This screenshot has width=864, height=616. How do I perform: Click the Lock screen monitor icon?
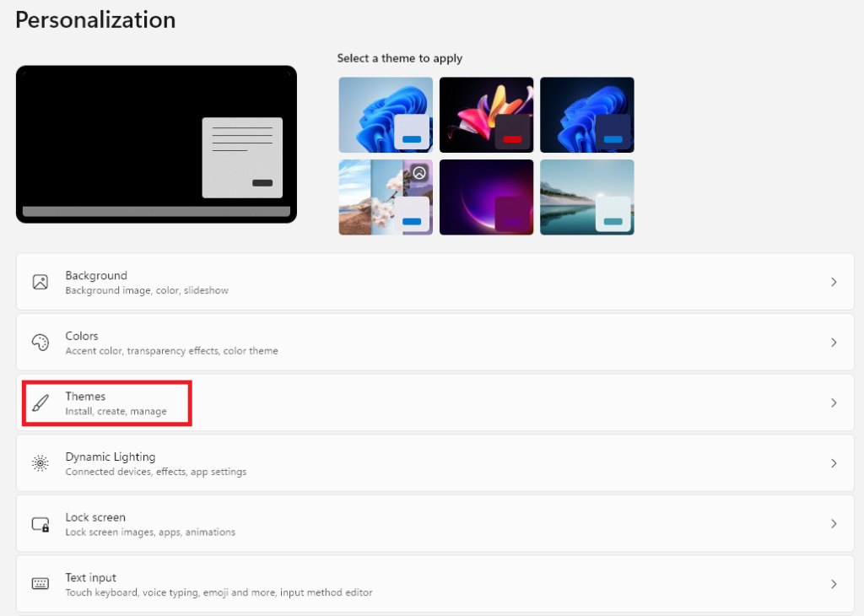pos(40,524)
